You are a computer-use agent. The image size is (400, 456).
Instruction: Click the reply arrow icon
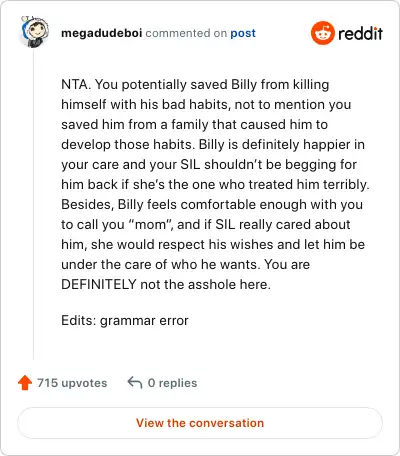tap(135, 382)
